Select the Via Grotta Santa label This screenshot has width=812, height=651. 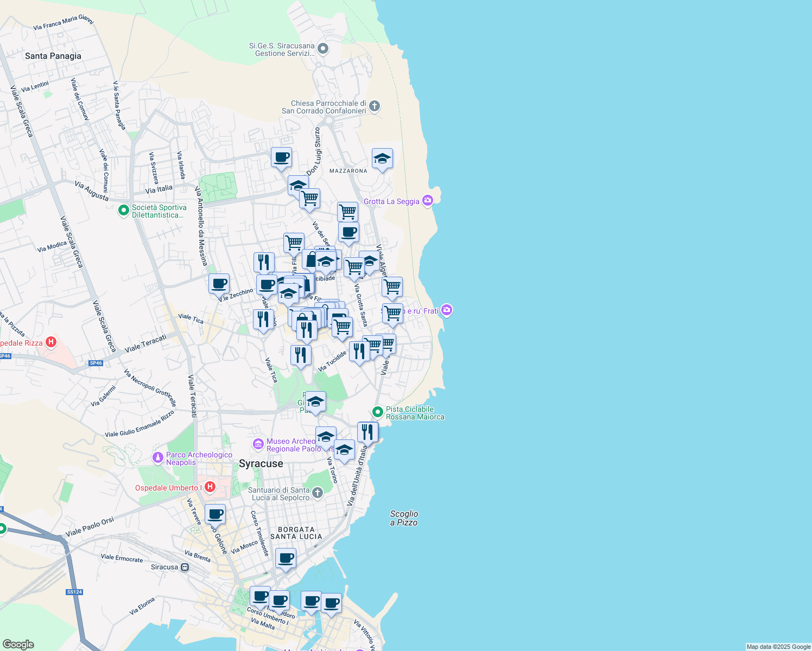coord(361,305)
